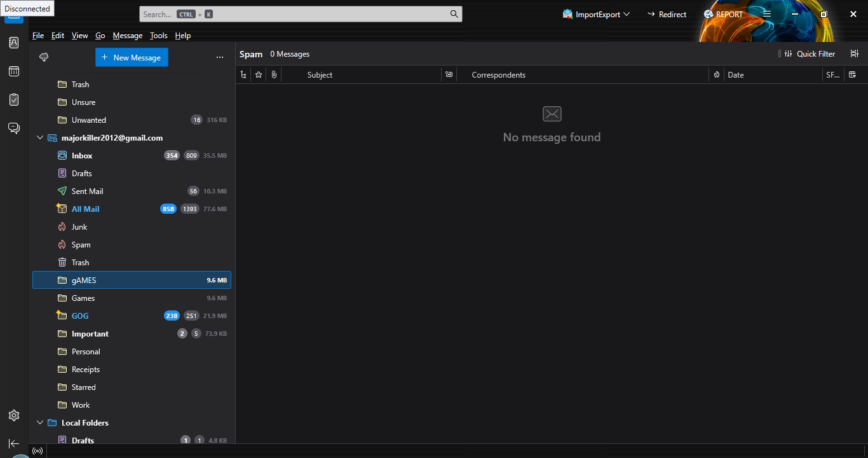Collapse the Local Folders tree
This screenshot has height=458, width=868.
coord(40,423)
